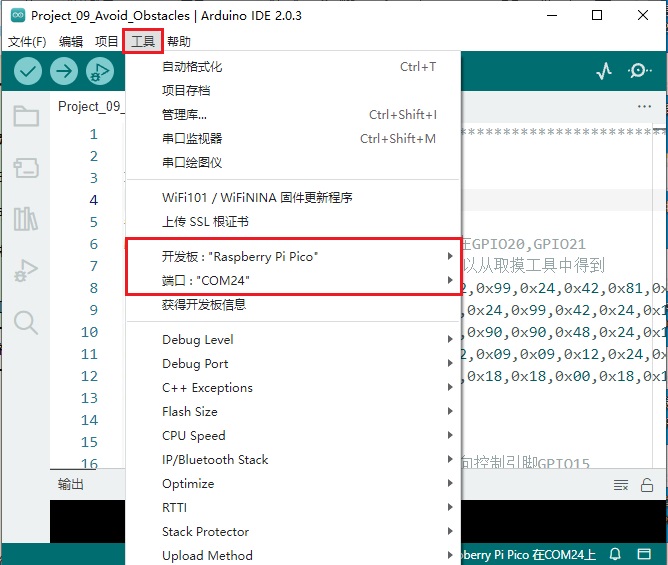The width and height of the screenshot is (668, 565).
Task: Open the Debug sidebar icon
Action: click(26, 271)
